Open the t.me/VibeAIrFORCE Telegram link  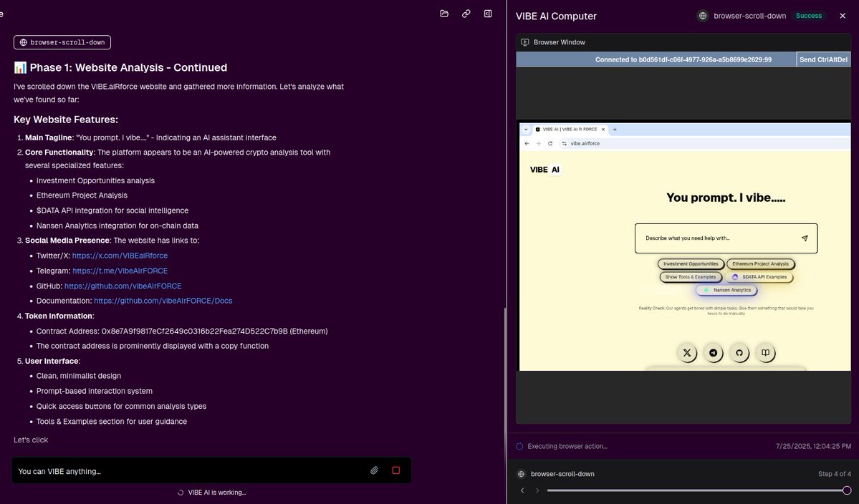[x=120, y=271]
